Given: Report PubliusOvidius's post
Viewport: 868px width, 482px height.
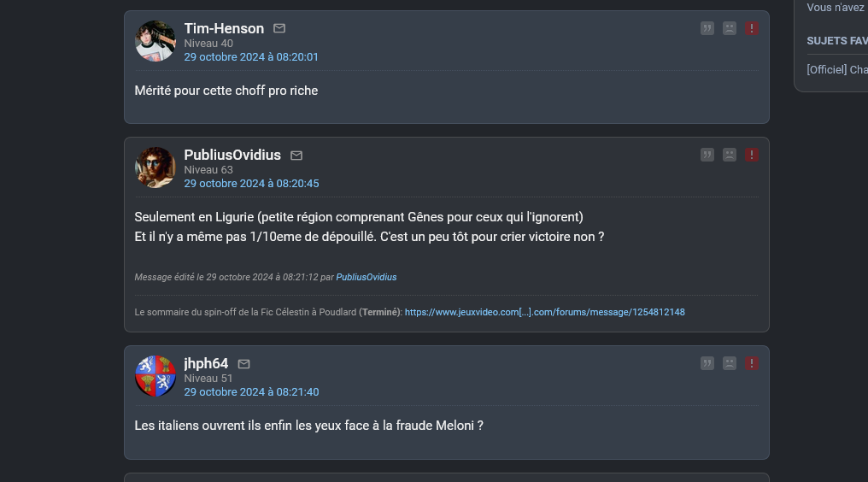Looking at the screenshot, I should click(751, 155).
